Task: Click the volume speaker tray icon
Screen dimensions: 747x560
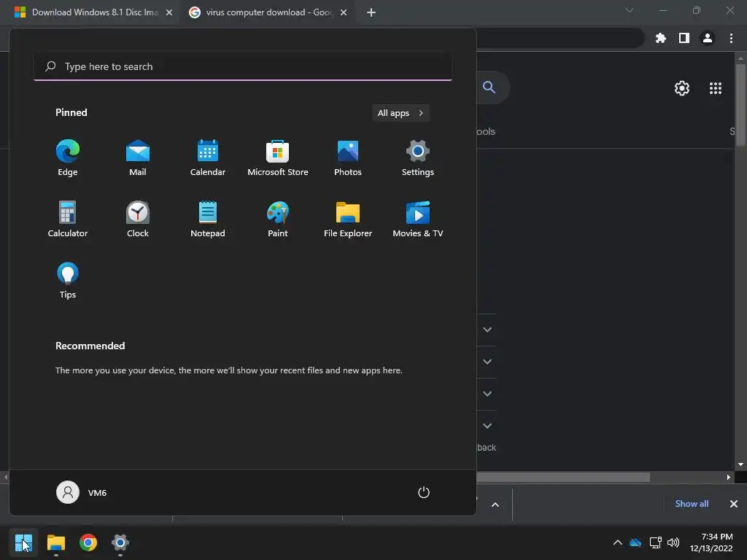Action: [x=673, y=542]
